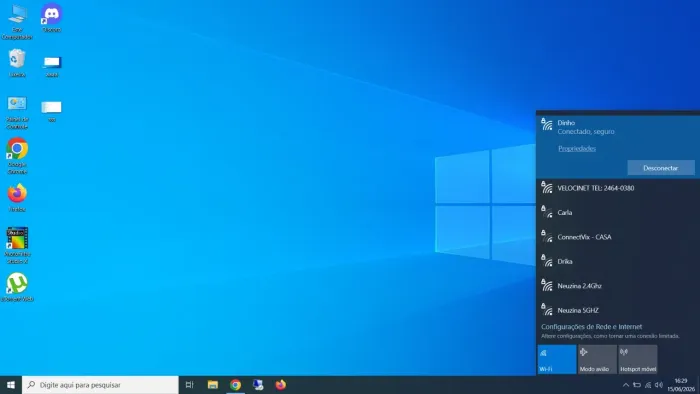Open the Lixeira recycle bin icon
The image size is (700, 394).
(x=17, y=62)
